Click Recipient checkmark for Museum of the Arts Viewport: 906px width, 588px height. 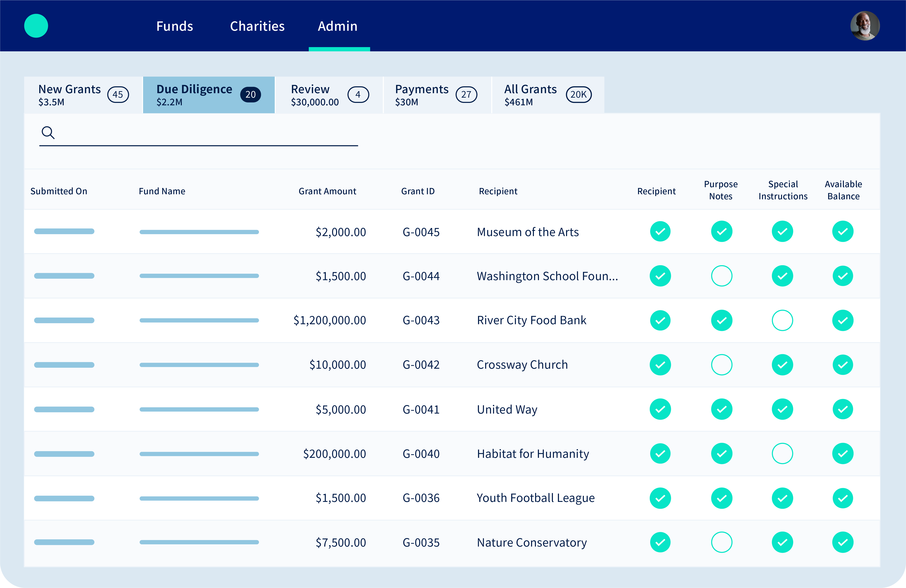(660, 231)
